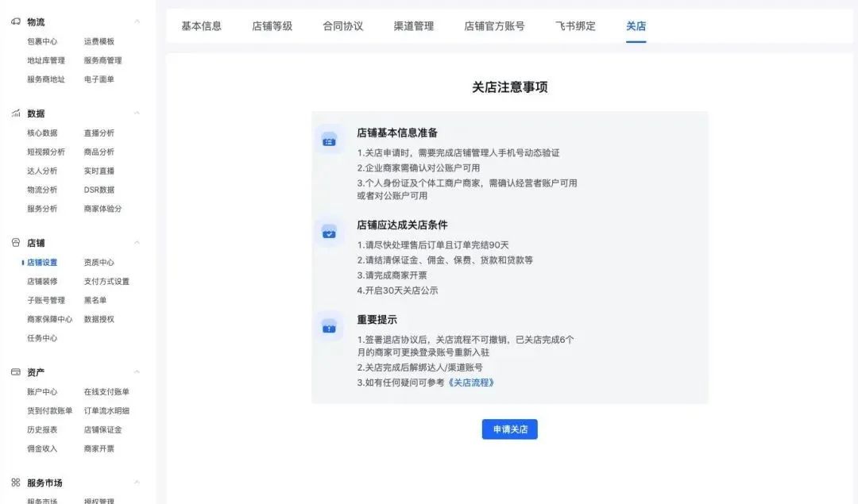Select 店铺设置 in the sidebar
Screen dimensions: 858x504
pos(43,262)
